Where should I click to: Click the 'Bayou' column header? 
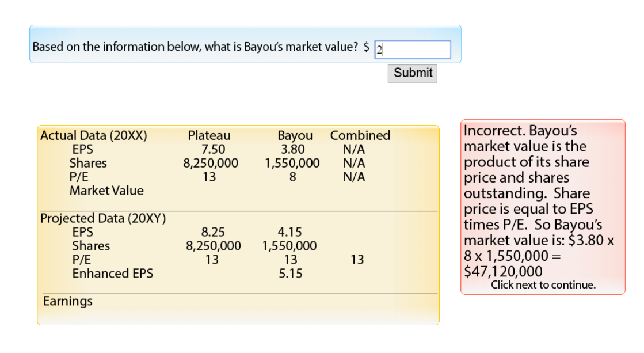pos(295,135)
